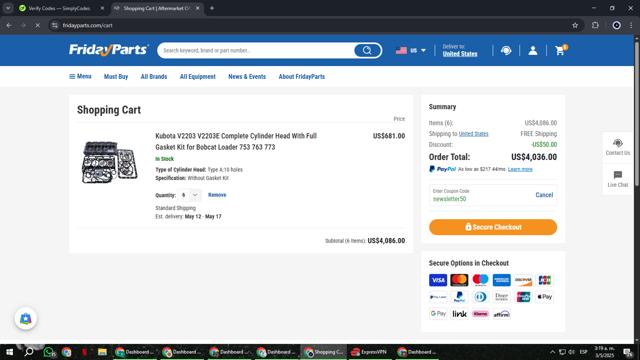This screenshot has width=640, height=360.
Task: Open File Explorer from the taskbar
Action: tap(102, 352)
